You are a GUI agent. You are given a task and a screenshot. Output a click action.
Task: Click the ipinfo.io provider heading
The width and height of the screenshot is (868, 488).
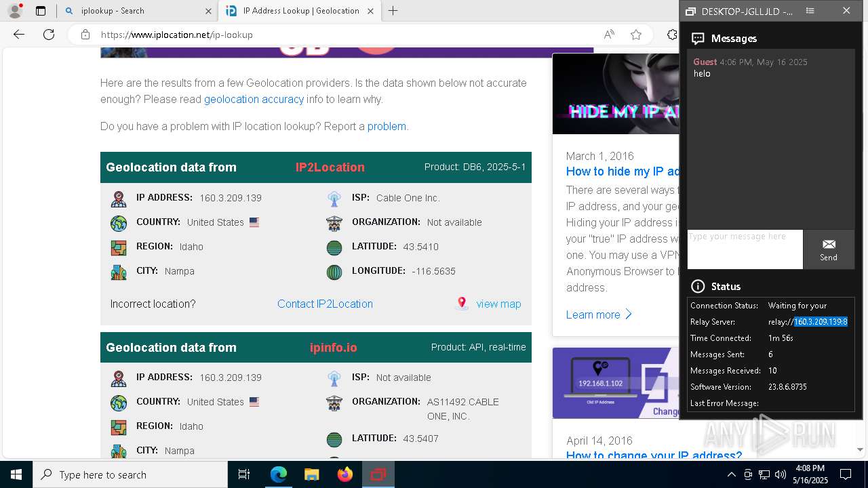click(x=333, y=347)
